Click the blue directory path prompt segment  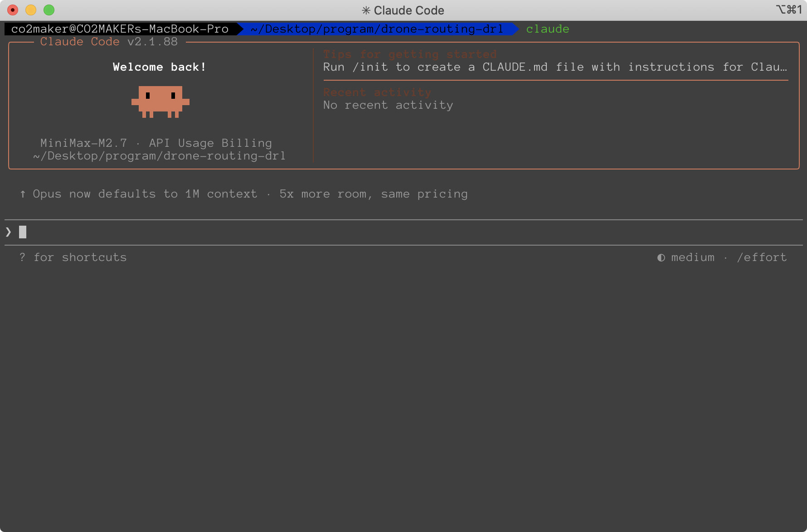(x=377, y=29)
